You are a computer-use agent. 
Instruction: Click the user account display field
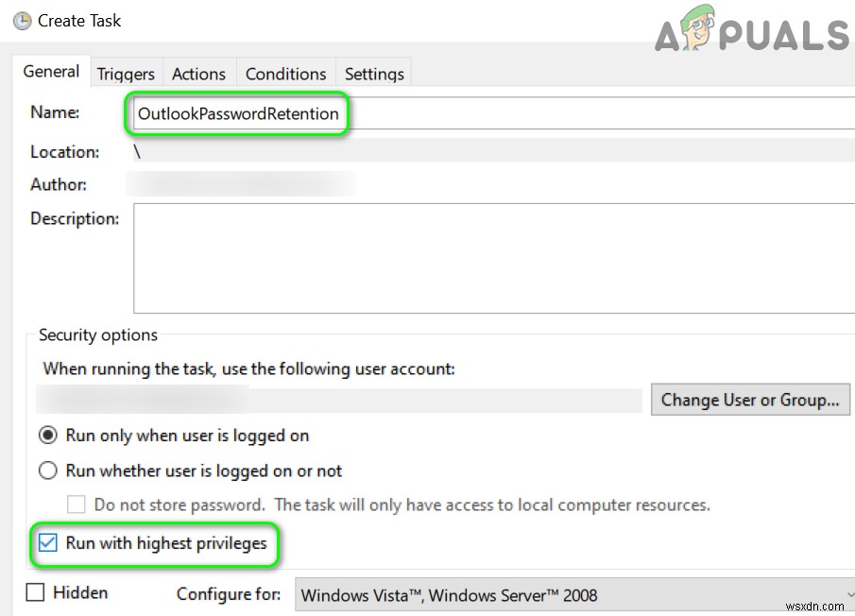(338, 401)
